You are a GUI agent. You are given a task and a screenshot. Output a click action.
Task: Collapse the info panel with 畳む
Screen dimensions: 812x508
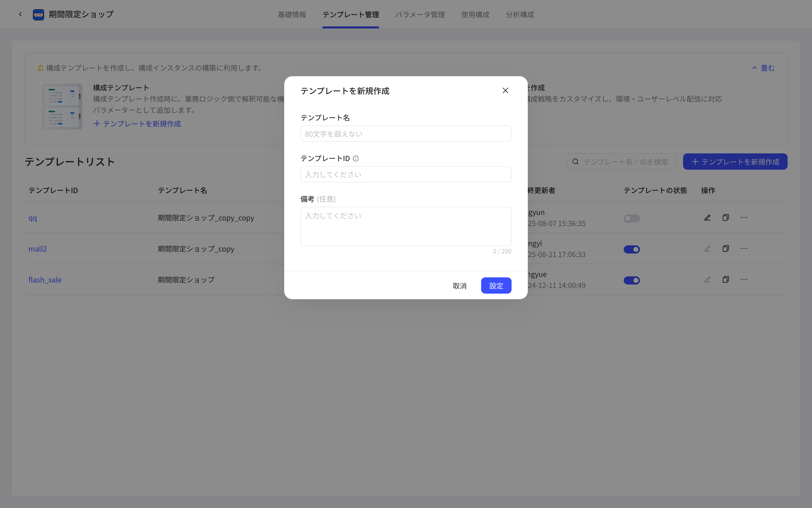coord(763,68)
